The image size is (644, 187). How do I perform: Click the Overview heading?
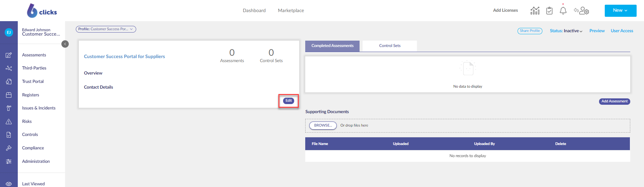click(x=93, y=73)
